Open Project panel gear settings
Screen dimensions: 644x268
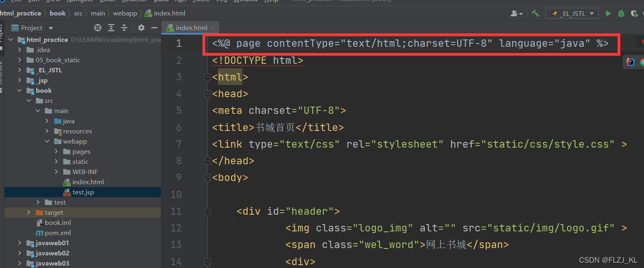[141, 28]
